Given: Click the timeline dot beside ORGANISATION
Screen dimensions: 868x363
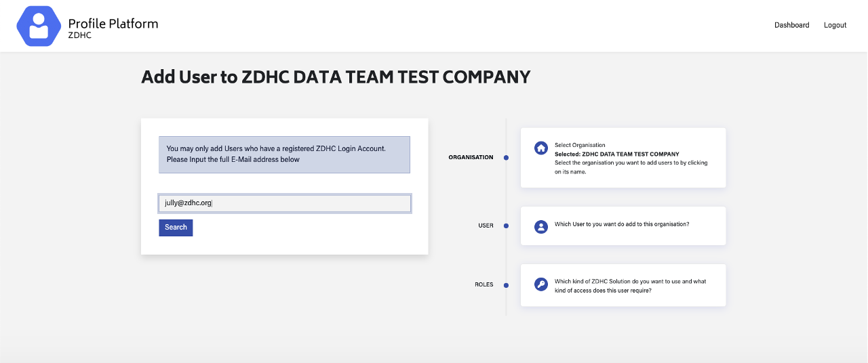Looking at the screenshot, I should pos(506,158).
